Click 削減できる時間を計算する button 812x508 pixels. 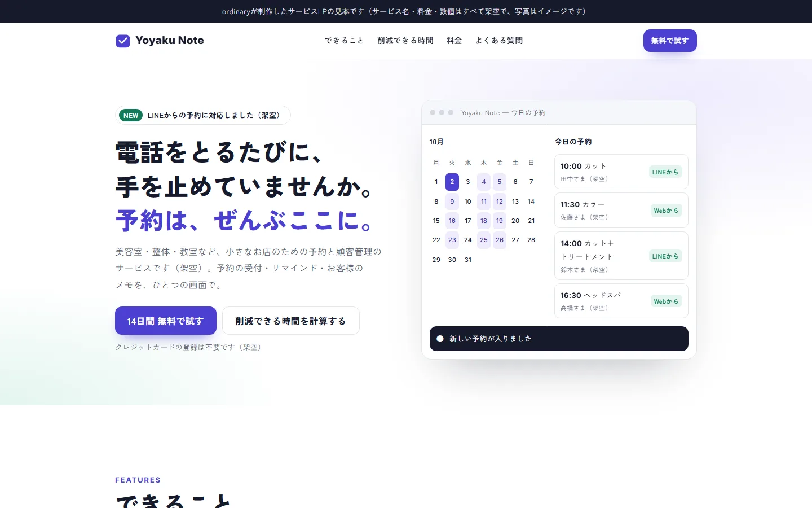[291, 321]
